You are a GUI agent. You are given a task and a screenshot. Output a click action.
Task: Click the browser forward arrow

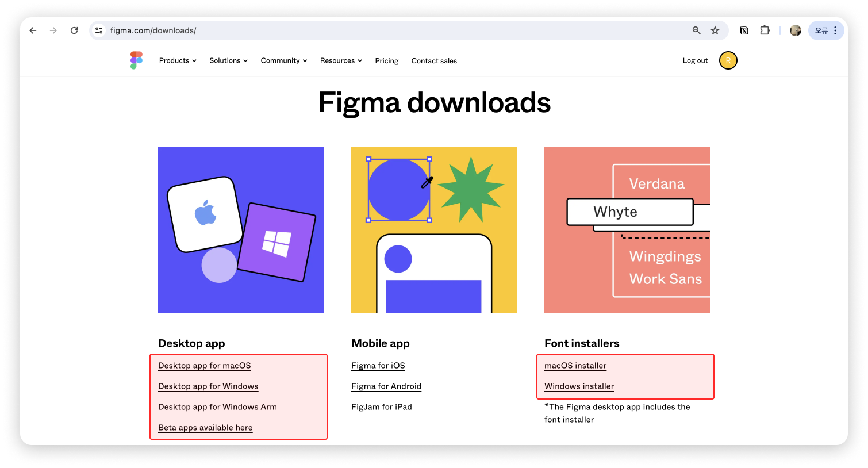tap(53, 30)
